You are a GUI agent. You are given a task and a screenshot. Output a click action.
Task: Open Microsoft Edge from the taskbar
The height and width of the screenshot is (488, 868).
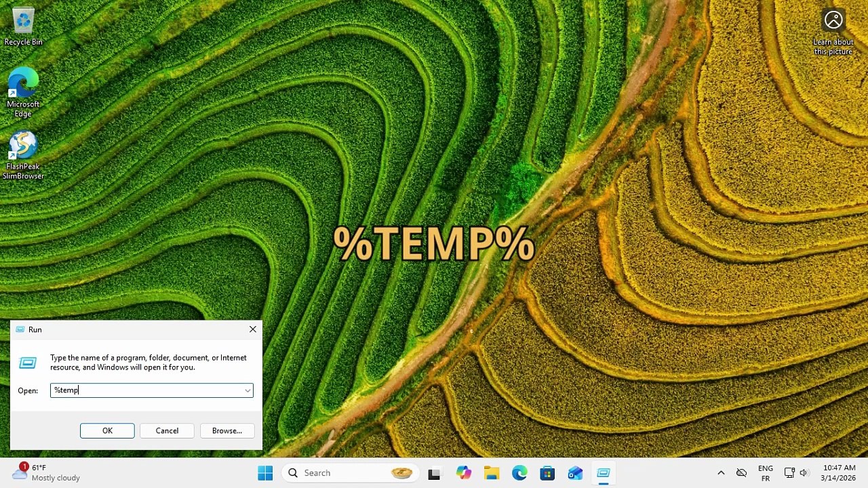pyautogui.click(x=519, y=473)
